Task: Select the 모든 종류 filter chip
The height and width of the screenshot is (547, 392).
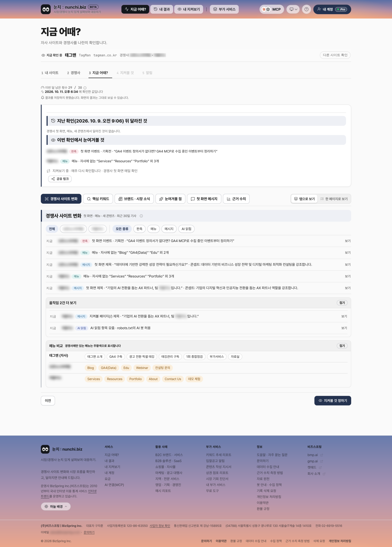Action: (x=122, y=229)
